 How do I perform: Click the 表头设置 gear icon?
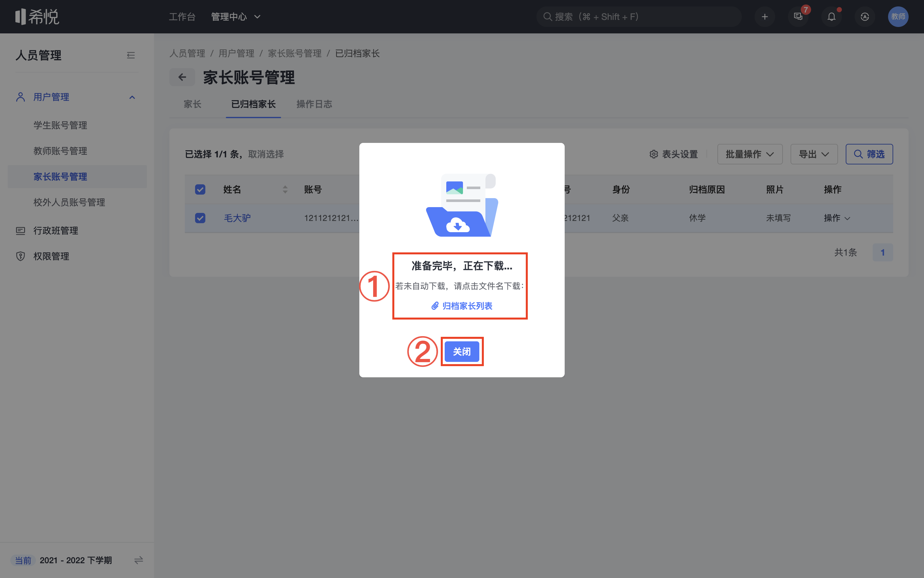654,154
